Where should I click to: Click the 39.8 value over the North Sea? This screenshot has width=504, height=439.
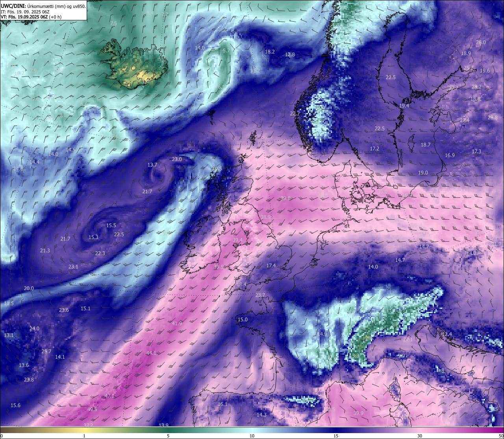[x=285, y=198]
